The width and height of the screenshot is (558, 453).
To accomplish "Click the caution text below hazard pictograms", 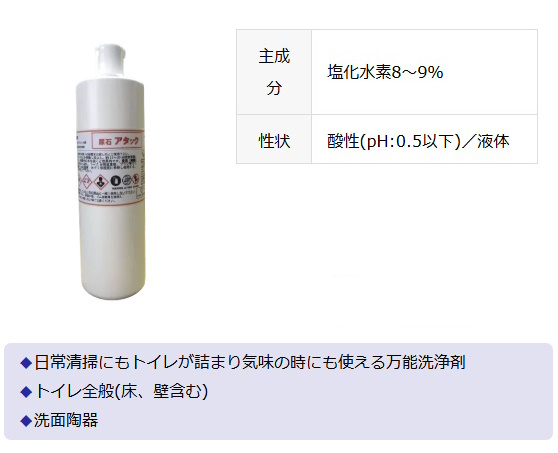I will coord(105,196).
